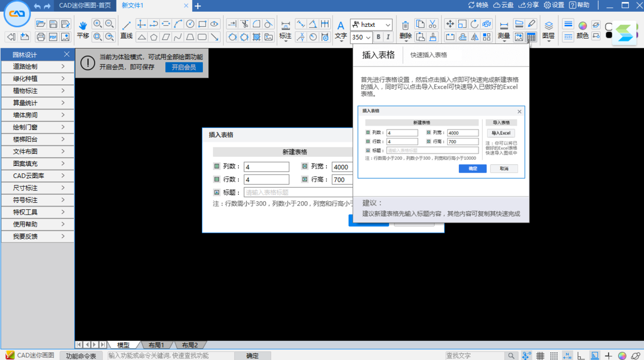Viewport: 644px width, 360px height.
Task: Click the save diskette icon
Action: click(x=53, y=24)
